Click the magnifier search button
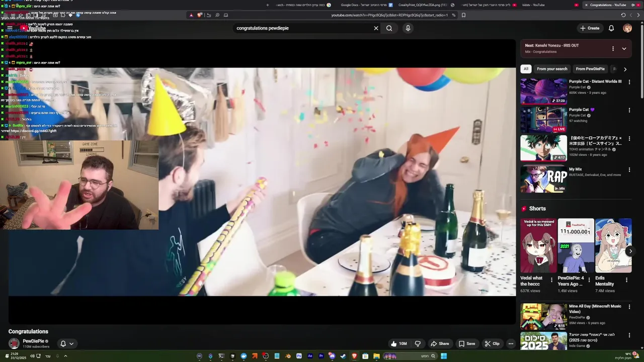 (x=389, y=28)
